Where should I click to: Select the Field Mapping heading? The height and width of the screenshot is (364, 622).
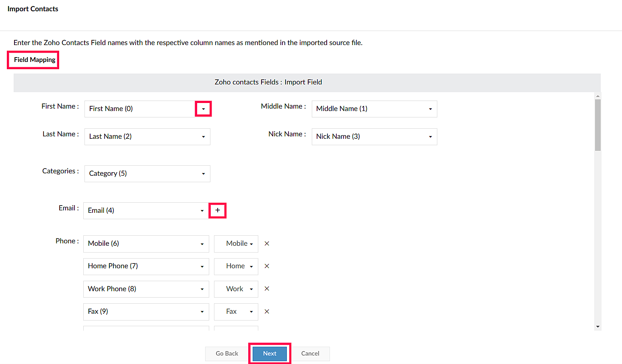35,60
